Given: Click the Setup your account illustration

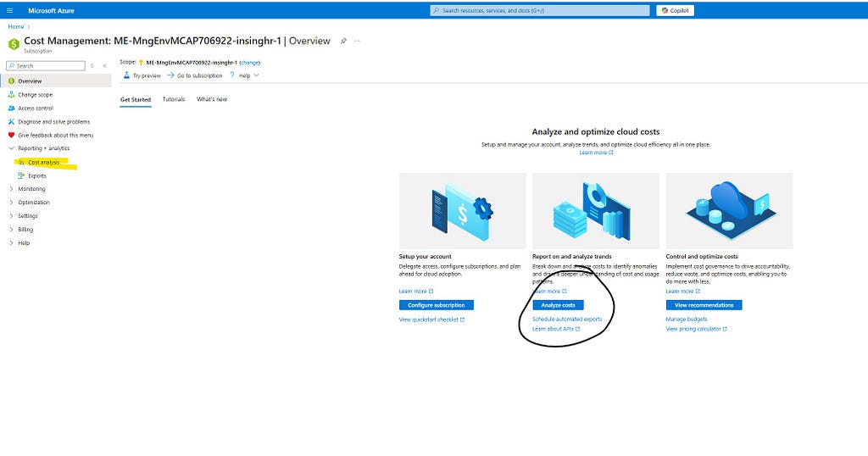Looking at the screenshot, I should pyautogui.click(x=462, y=211).
